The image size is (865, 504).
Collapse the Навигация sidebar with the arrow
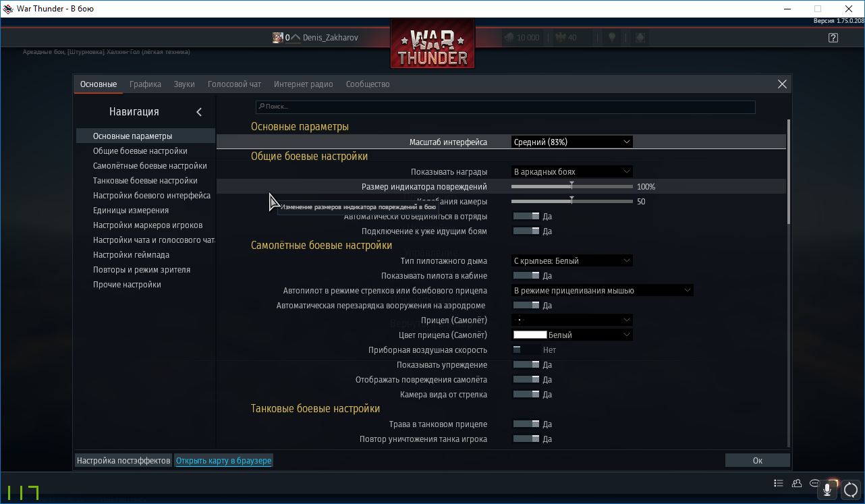[199, 112]
